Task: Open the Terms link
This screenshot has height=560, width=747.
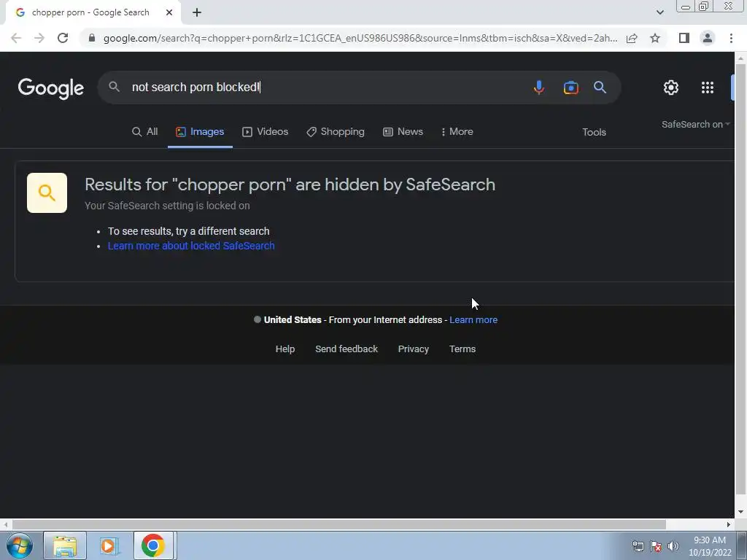Action: [462, 349]
